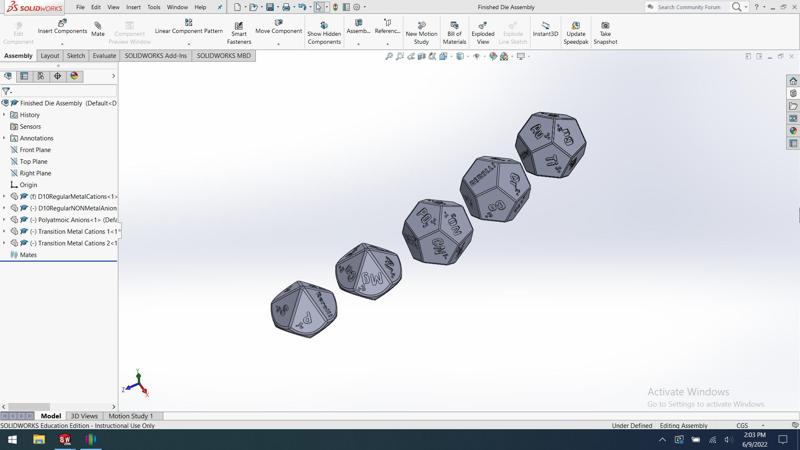Click the Print icon

[x=286, y=7]
